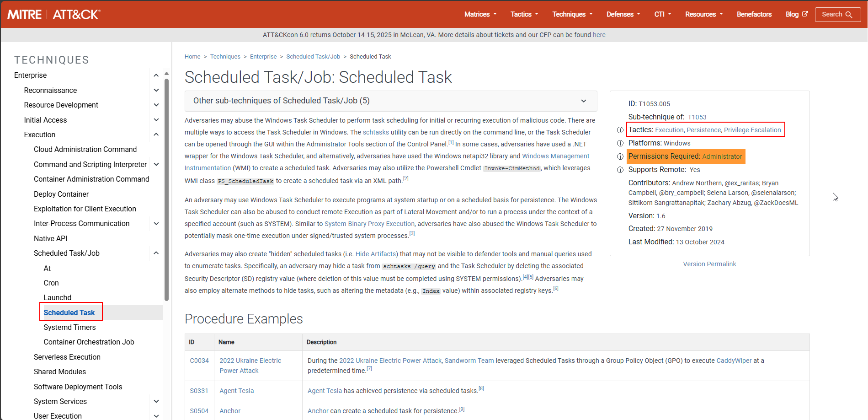868x420 pixels.
Task: Expand the Initial Access section
Action: [156, 120]
